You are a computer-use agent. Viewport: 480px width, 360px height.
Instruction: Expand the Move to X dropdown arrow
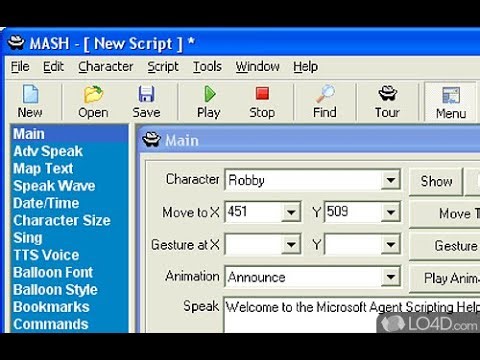291,212
